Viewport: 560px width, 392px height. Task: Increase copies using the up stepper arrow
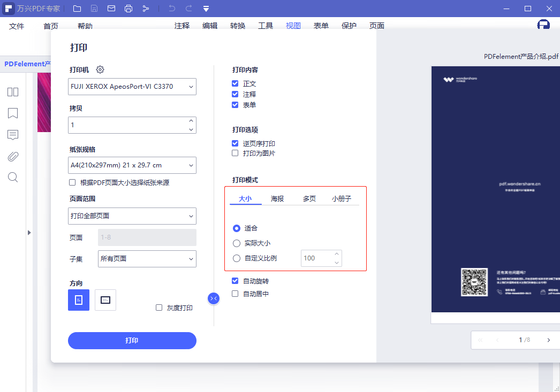(x=191, y=121)
